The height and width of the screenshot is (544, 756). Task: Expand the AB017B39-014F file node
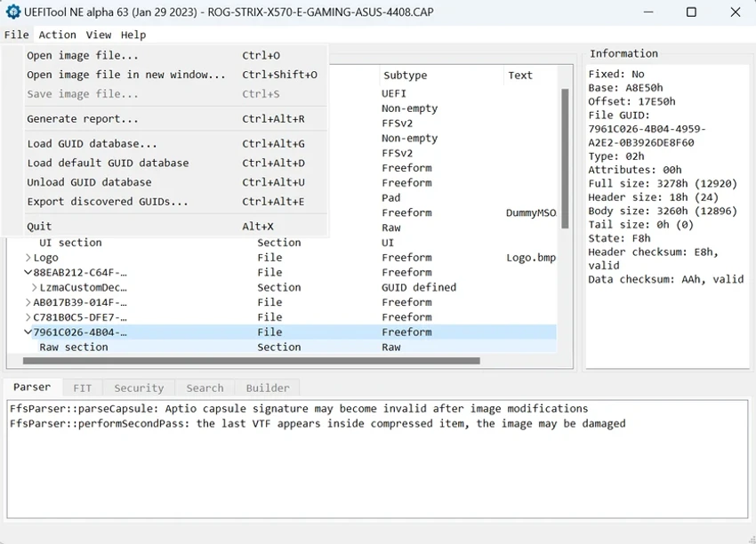pos(28,302)
